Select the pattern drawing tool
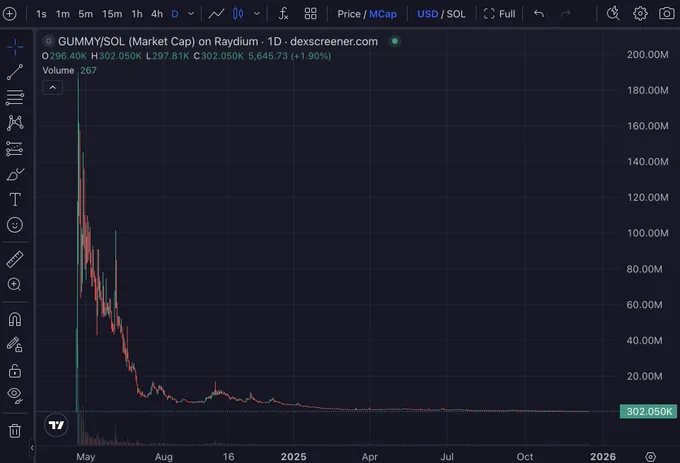The width and height of the screenshot is (680, 463). click(15, 123)
